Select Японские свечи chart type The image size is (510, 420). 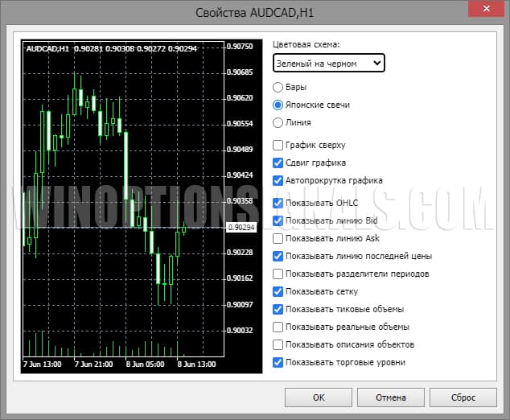tap(278, 105)
